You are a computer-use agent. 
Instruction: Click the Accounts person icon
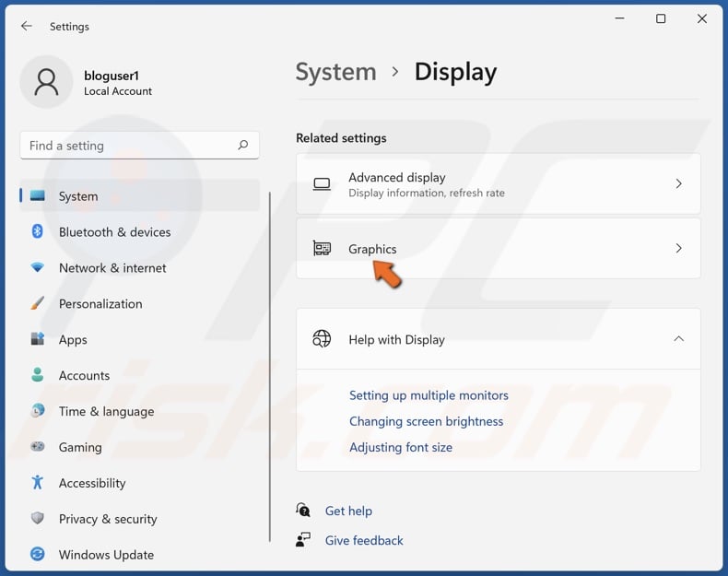pos(38,374)
